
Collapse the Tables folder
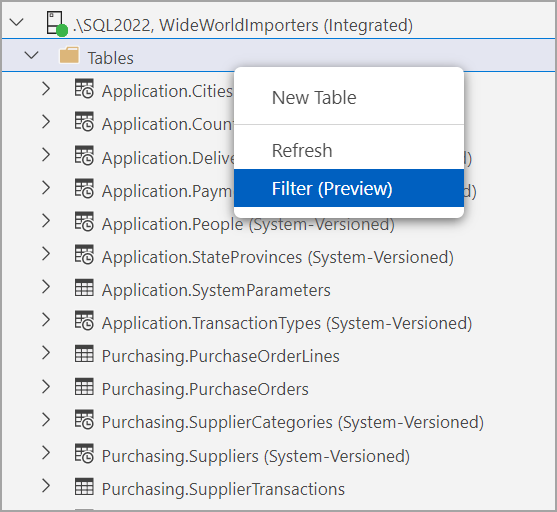point(31,55)
